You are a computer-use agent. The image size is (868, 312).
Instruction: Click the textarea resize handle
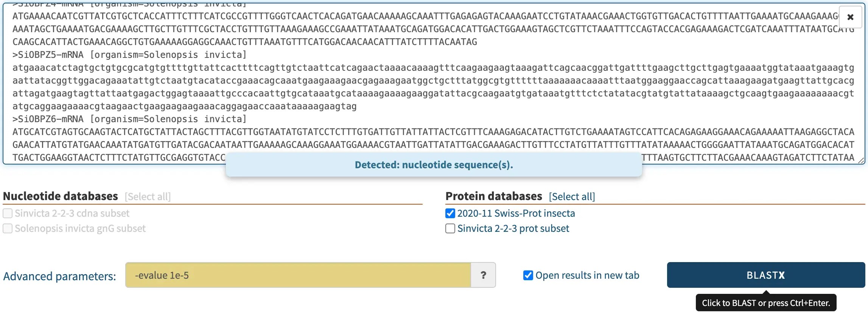point(861,161)
